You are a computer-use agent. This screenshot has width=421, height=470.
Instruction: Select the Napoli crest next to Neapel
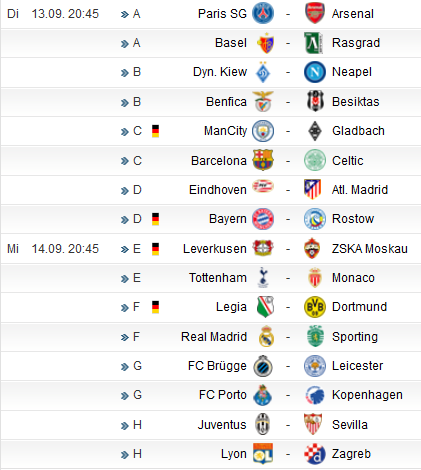click(x=315, y=72)
